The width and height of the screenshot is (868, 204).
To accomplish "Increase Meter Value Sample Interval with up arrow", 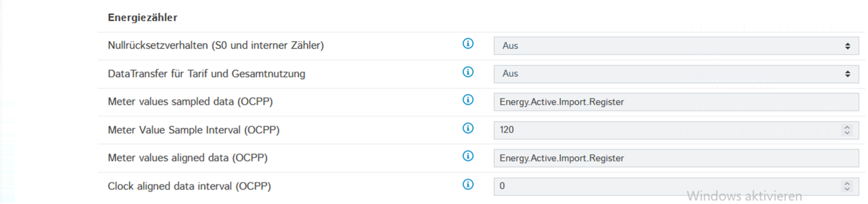I will click(847, 127).
